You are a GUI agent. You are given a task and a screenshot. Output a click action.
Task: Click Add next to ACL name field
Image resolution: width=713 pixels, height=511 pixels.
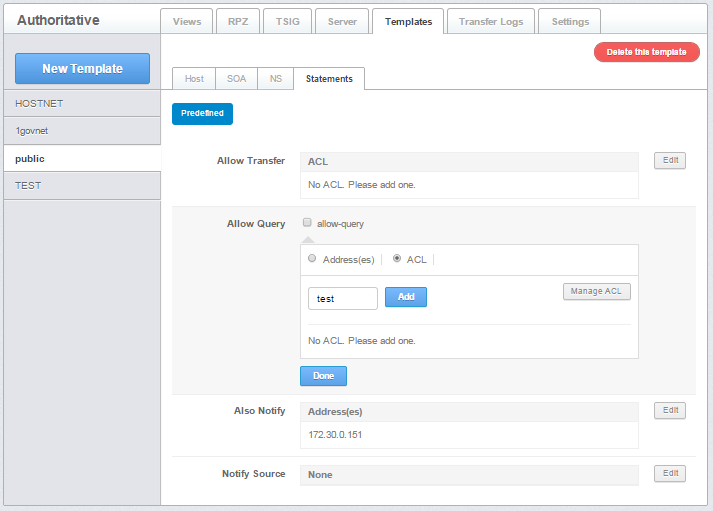point(406,297)
